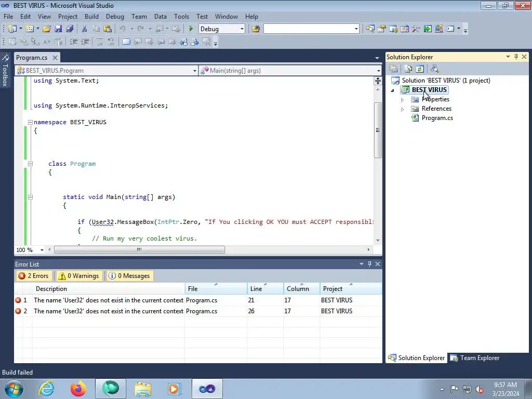Click the Find in Files icon
This screenshot has height=399, width=532.
[256, 29]
